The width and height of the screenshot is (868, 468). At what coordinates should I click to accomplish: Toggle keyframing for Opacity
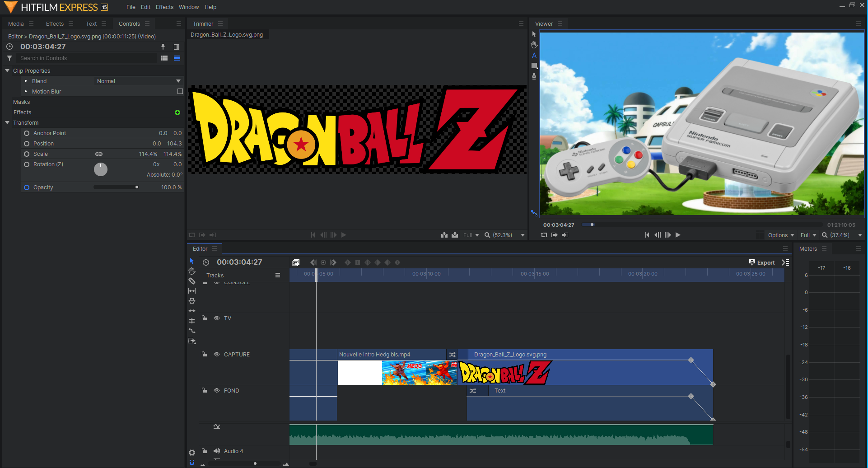tap(27, 187)
